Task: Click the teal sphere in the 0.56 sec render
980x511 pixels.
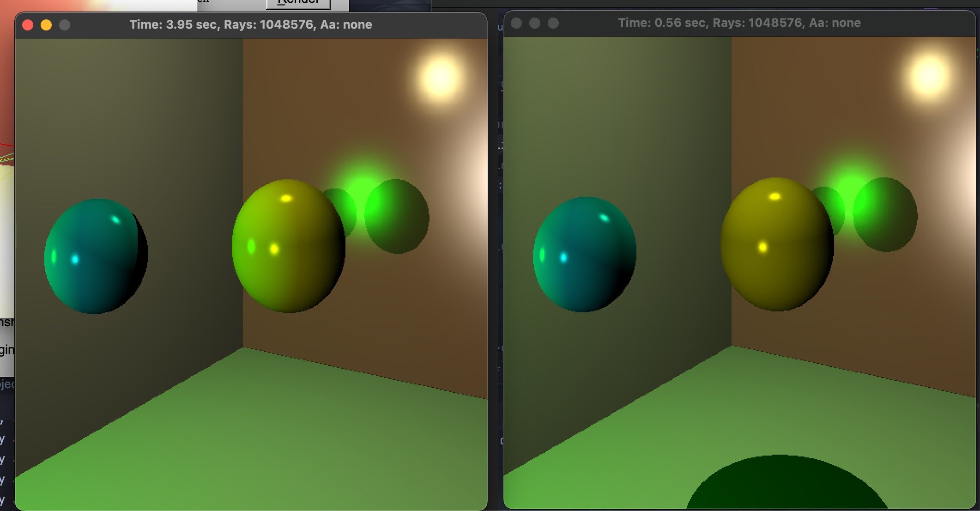Action: pos(585,254)
